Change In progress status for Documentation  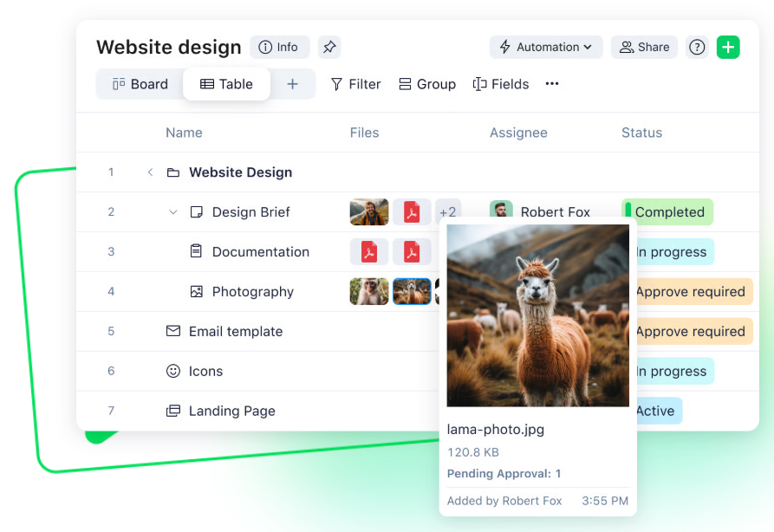[675, 251]
